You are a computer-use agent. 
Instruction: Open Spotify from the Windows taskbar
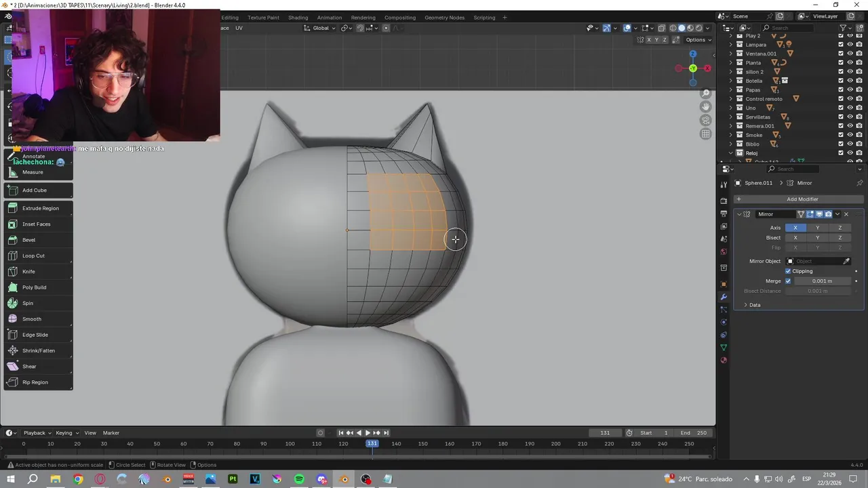coord(299,479)
